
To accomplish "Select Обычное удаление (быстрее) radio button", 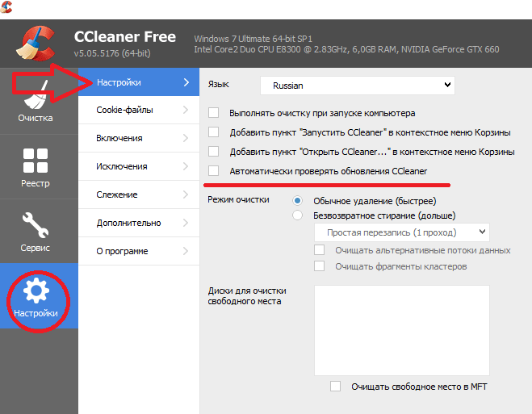I will coord(298,201).
